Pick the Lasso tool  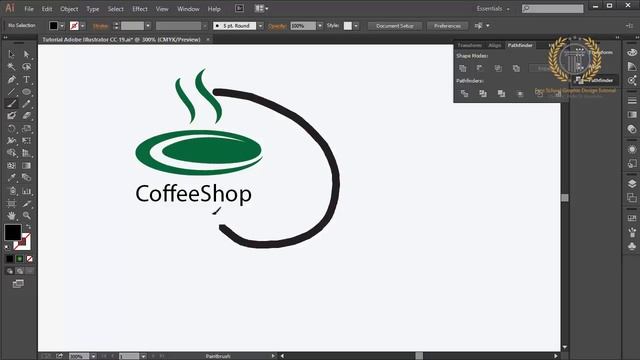pyautogui.click(x=27, y=67)
